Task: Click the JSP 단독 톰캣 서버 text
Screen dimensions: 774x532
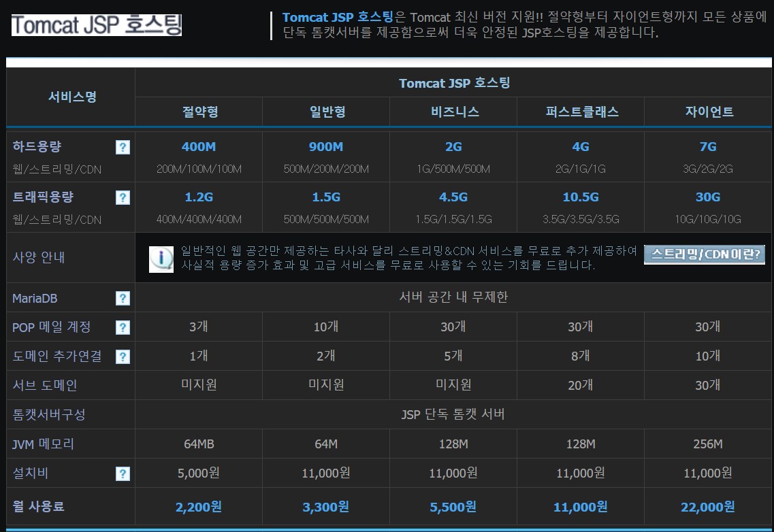Action: point(453,414)
